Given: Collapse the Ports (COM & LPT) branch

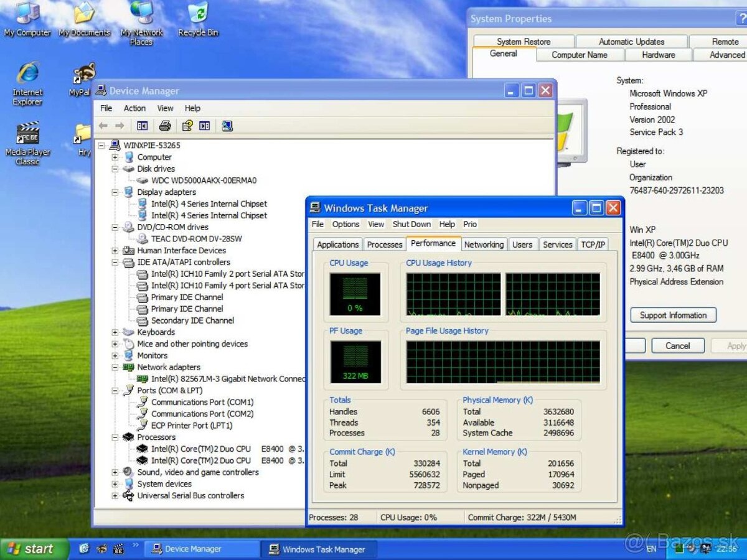Looking at the screenshot, I should point(115,390).
